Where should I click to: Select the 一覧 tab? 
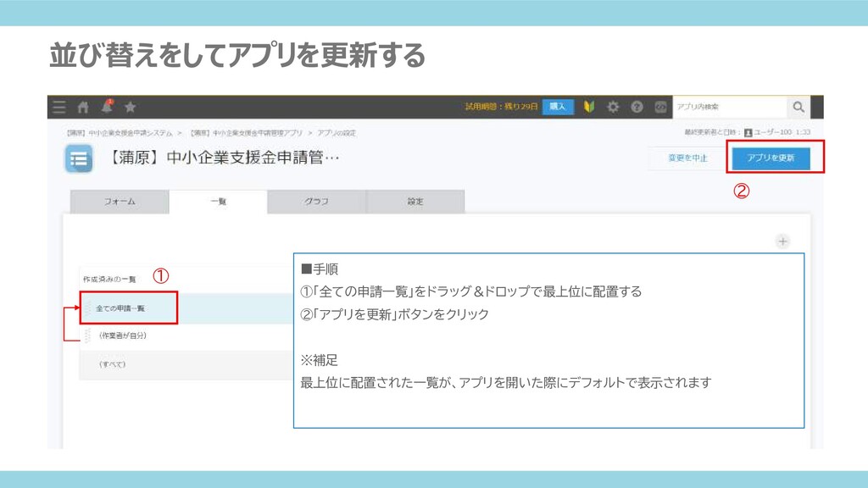click(218, 202)
